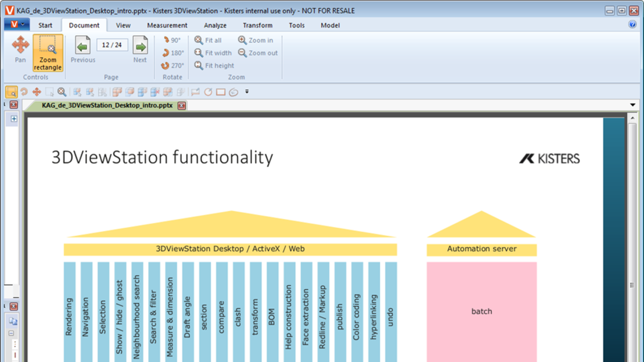Close the lower left side panel
644x362 pixels.
(x=13, y=306)
